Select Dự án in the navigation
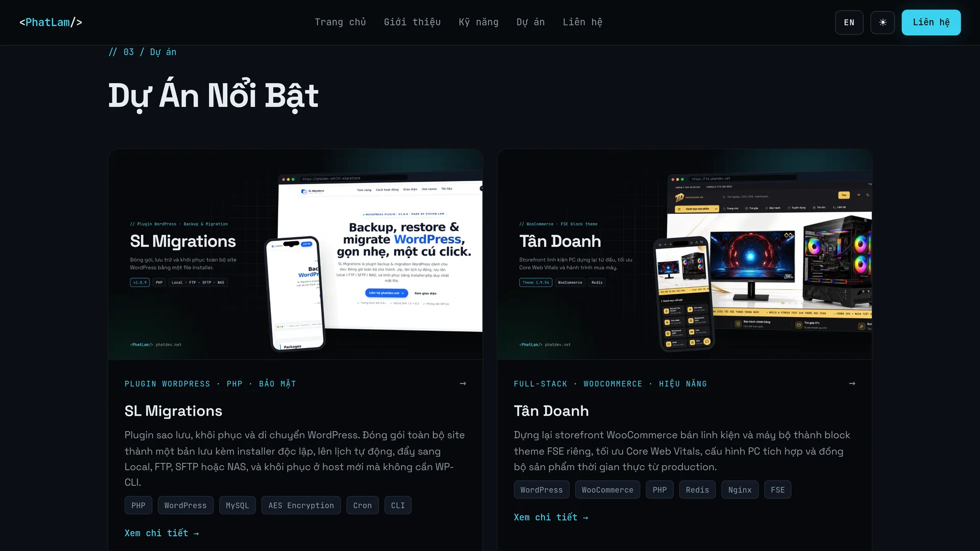Screen dimensions: 980x551 pyautogui.click(x=531, y=22)
